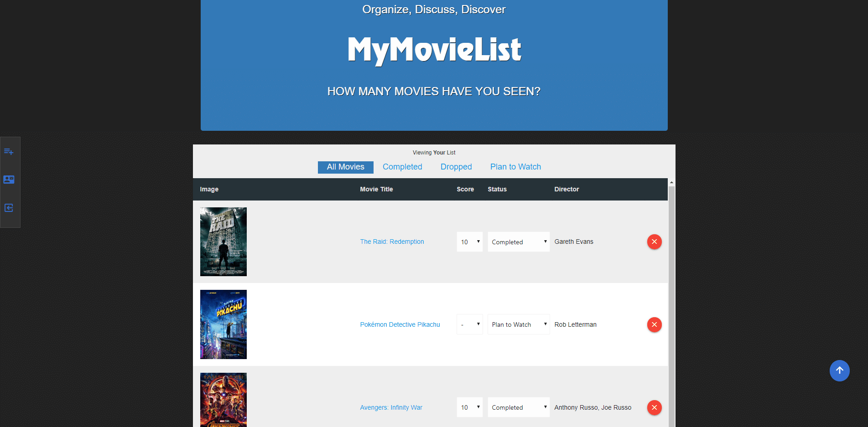Image resolution: width=868 pixels, height=427 pixels.
Task: View the Plan to Watch tab
Action: click(x=515, y=167)
